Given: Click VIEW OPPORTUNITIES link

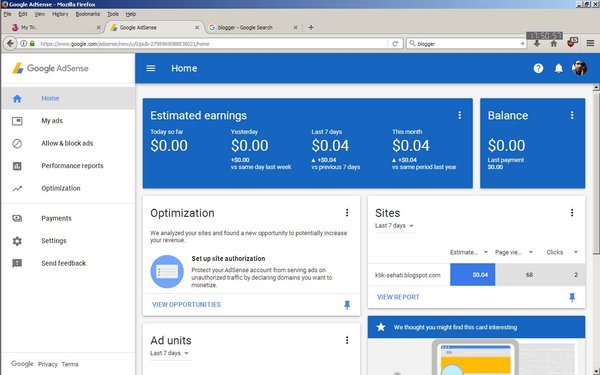Looking at the screenshot, I should tap(186, 305).
